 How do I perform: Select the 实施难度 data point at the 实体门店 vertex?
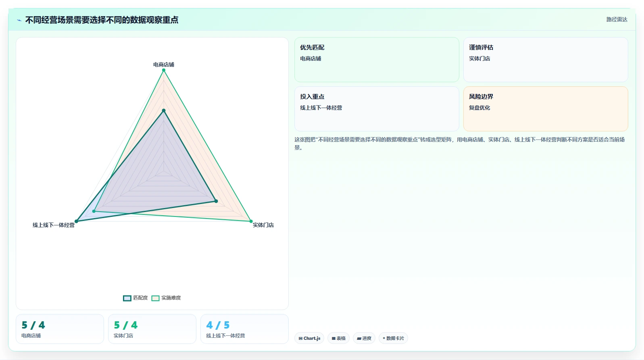[251, 221]
